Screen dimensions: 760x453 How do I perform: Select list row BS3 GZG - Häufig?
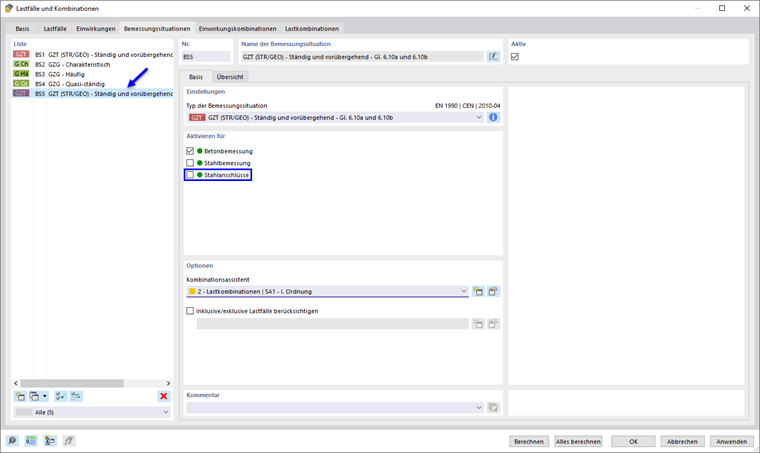tap(93, 74)
